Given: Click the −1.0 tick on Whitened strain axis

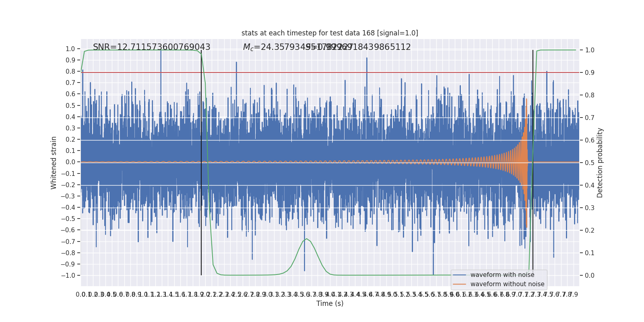Looking at the screenshot, I should pos(68,275).
